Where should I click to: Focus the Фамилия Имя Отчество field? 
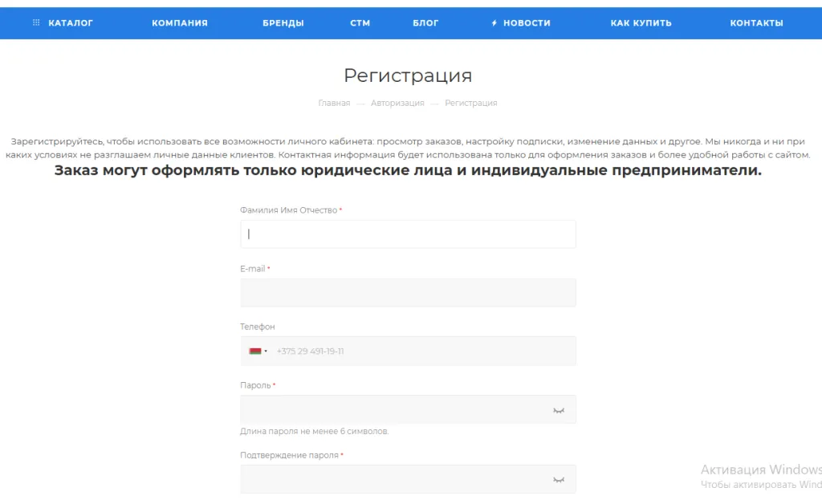pos(408,234)
